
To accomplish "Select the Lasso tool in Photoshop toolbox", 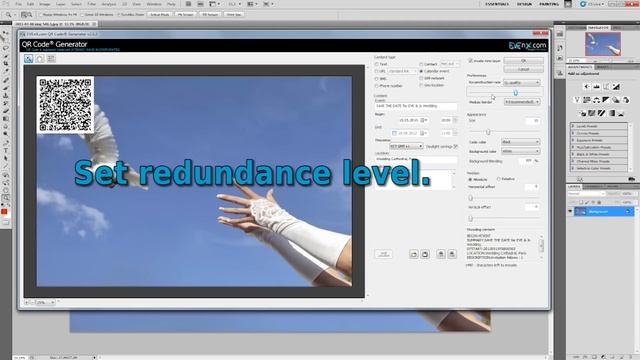I will pyautogui.click(x=6, y=48).
